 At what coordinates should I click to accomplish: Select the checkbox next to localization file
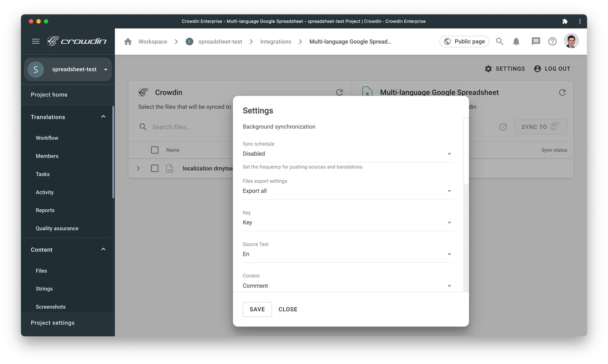[155, 168]
